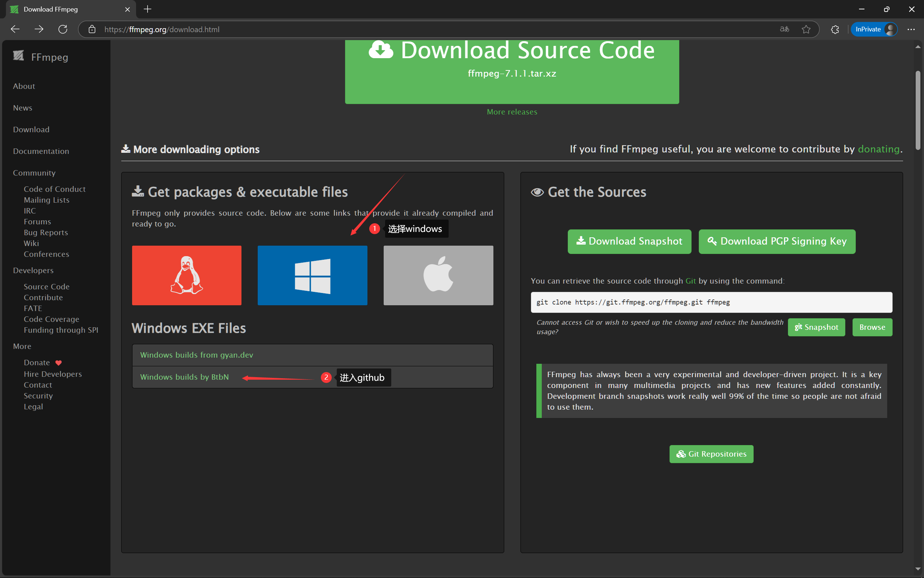The image size is (924, 578).
Task: Open Download in the sidebar
Action: click(x=31, y=130)
